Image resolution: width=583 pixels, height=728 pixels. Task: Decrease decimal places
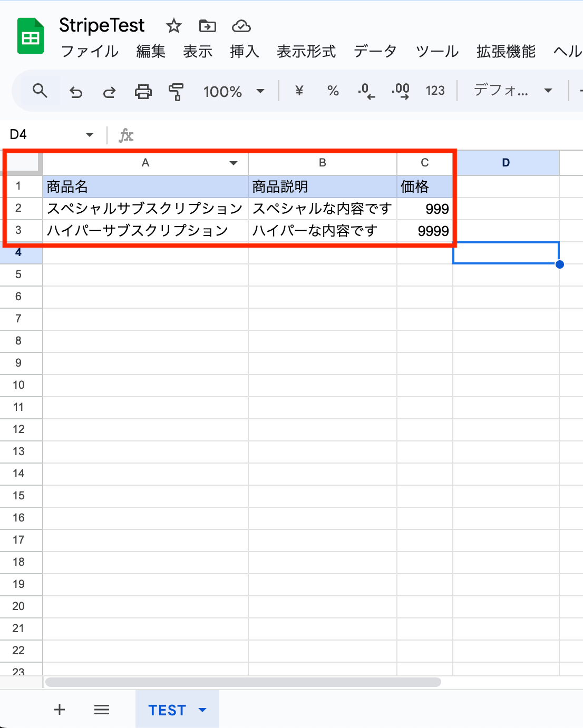[x=366, y=91]
